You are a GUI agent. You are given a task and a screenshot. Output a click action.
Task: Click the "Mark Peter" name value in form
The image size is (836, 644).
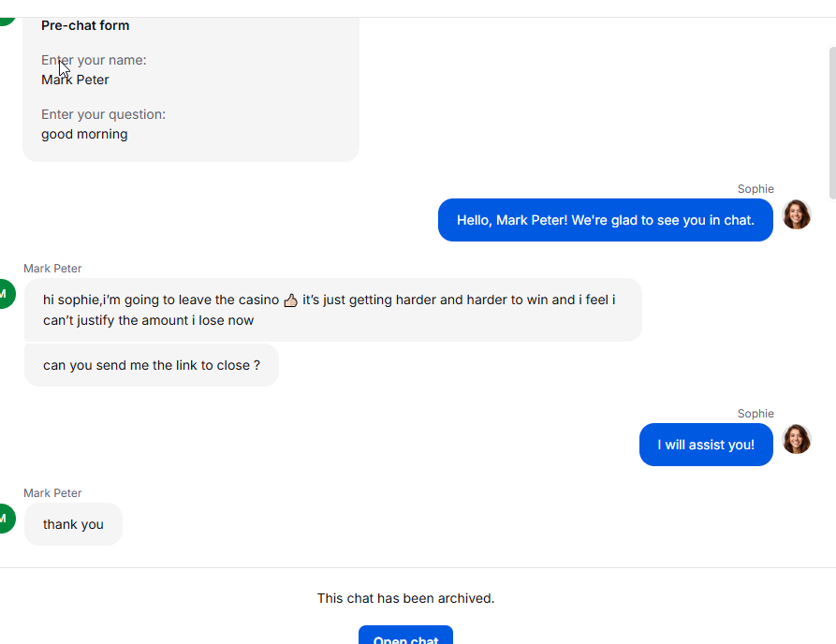(x=75, y=80)
